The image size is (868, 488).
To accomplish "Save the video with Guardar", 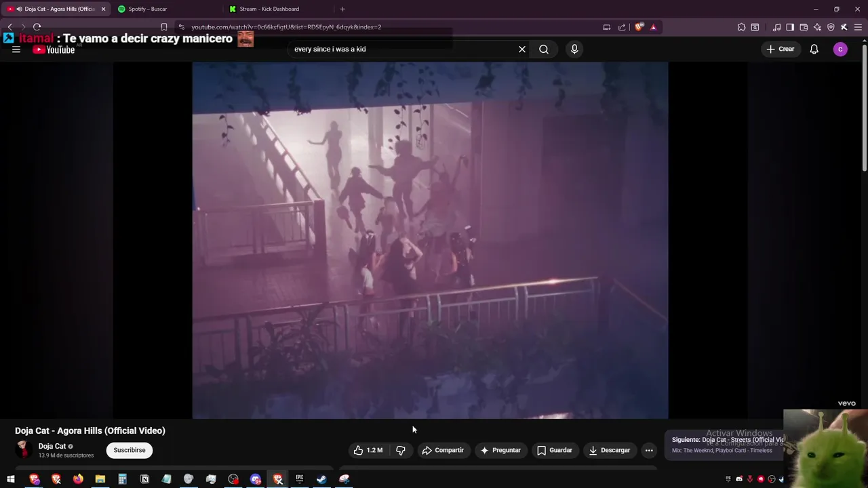I will pos(555,450).
